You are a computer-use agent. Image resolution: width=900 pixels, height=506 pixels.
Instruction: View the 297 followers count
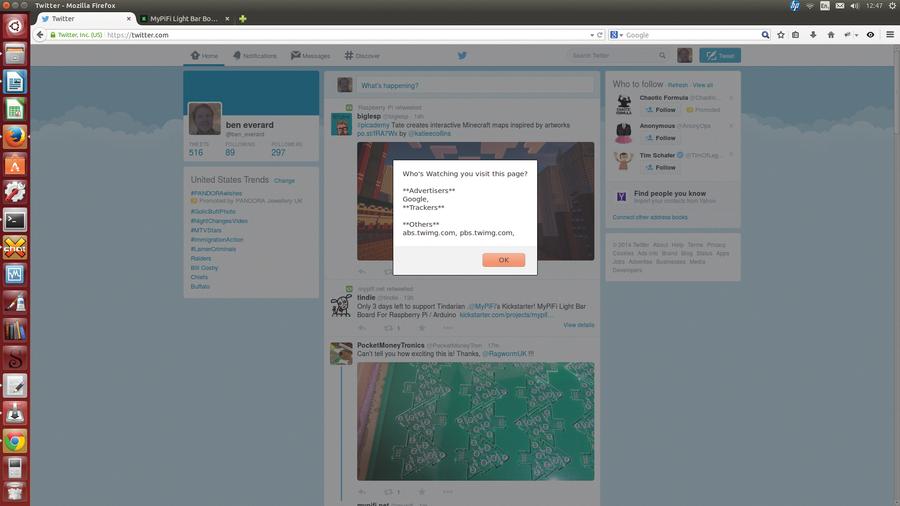tap(278, 153)
